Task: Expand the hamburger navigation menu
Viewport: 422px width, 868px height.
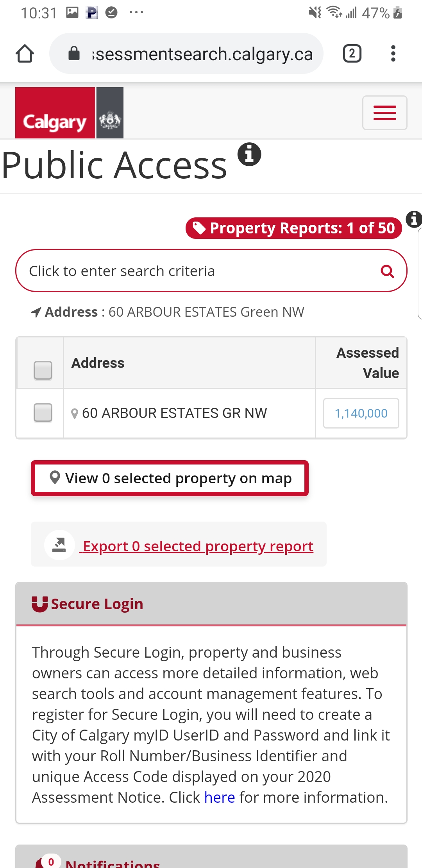Action: pyautogui.click(x=384, y=113)
